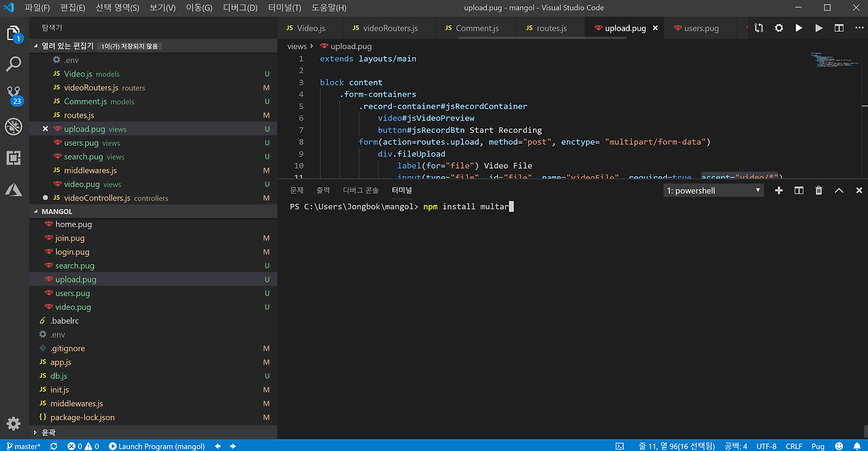Maximize the terminal panel with up chevron
The width and height of the screenshot is (868, 451).
click(839, 191)
